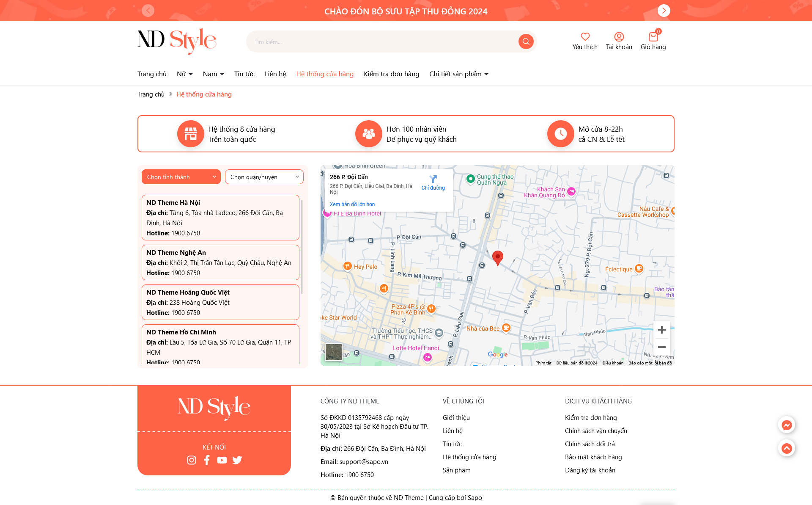Click the Trang chủ breadcrumb link
This screenshot has height=505, width=812.
pyautogui.click(x=151, y=94)
